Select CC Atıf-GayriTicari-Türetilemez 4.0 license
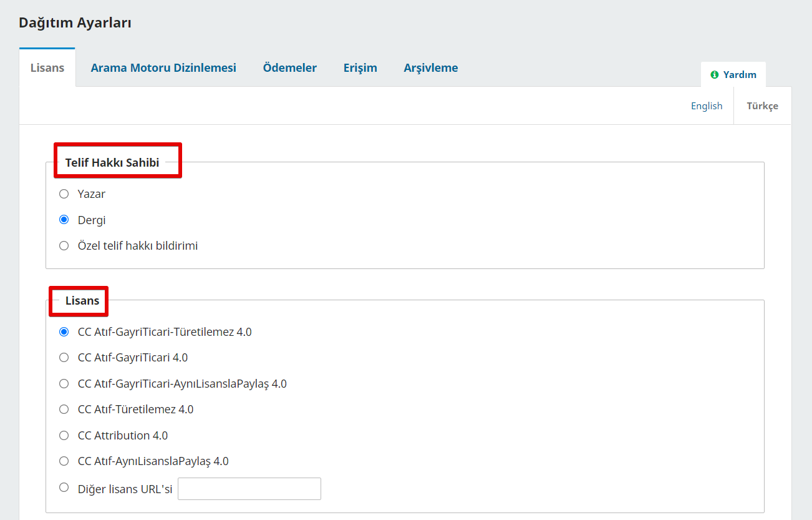This screenshot has width=812, height=520. [64, 332]
